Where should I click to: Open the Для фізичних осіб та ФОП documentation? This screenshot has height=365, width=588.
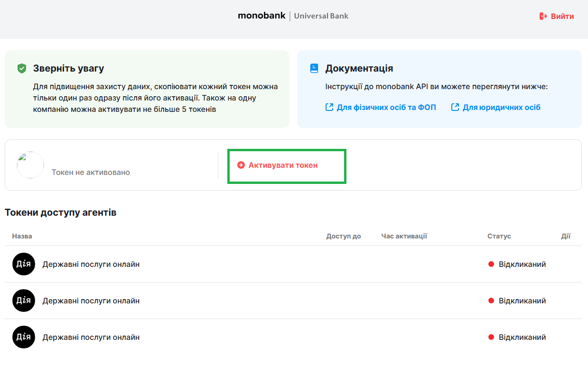[x=387, y=107]
